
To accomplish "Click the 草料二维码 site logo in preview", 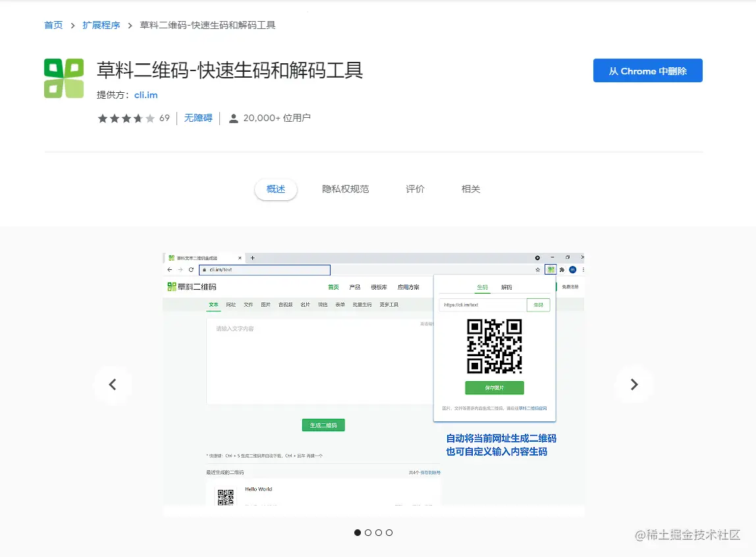I will click(x=192, y=286).
